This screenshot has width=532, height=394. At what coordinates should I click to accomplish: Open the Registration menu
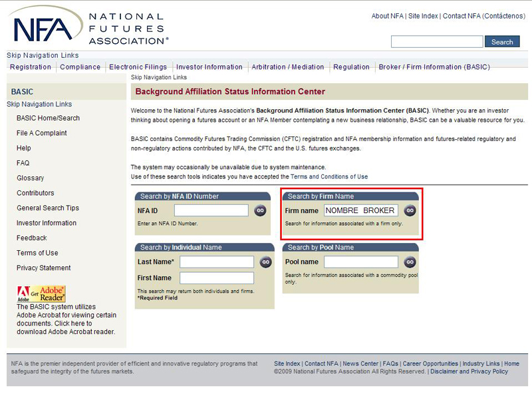tap(31, 67)
